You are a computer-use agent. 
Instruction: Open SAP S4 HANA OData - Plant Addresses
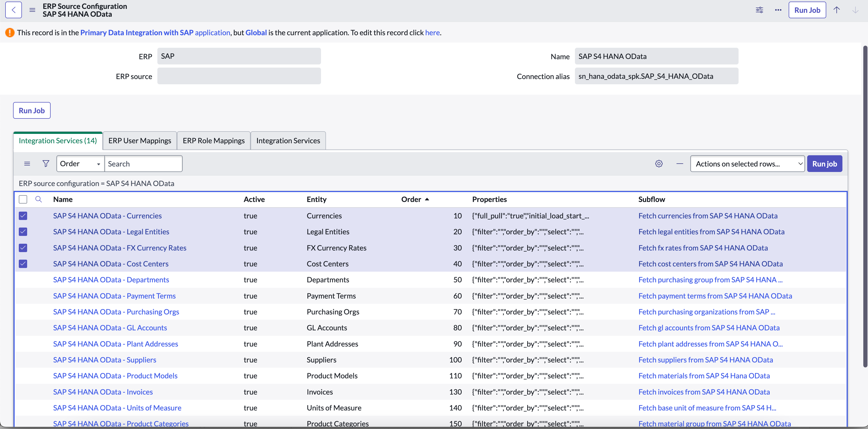pyautogui.click(x=116, y=344)
